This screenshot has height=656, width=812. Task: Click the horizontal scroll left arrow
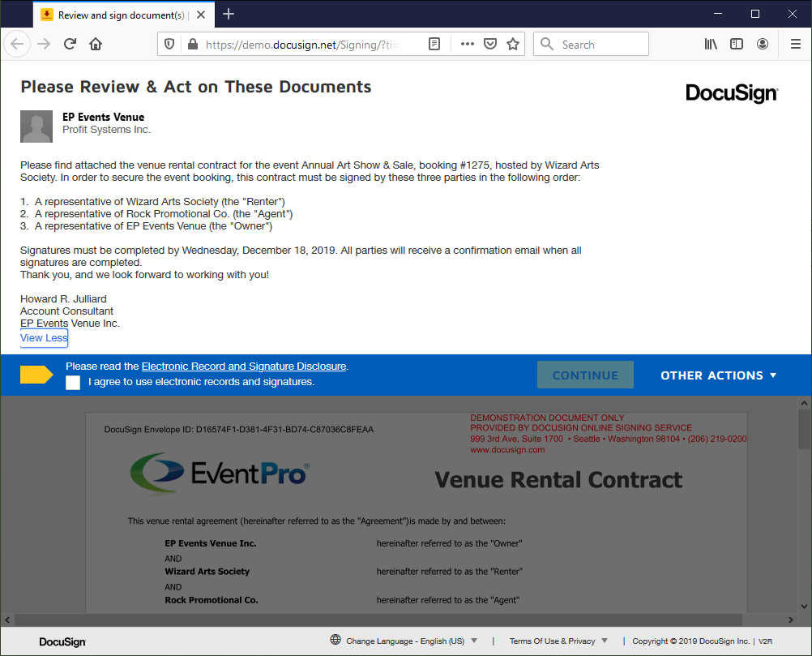(x=7, y=620)
